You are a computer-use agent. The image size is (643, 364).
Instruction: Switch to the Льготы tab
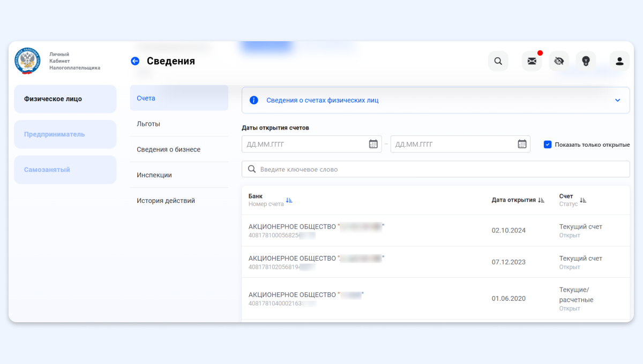click(148, 124)
